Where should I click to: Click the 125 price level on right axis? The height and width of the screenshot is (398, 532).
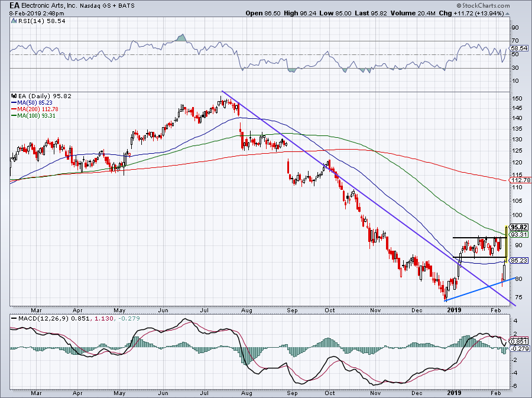[517, 151]
